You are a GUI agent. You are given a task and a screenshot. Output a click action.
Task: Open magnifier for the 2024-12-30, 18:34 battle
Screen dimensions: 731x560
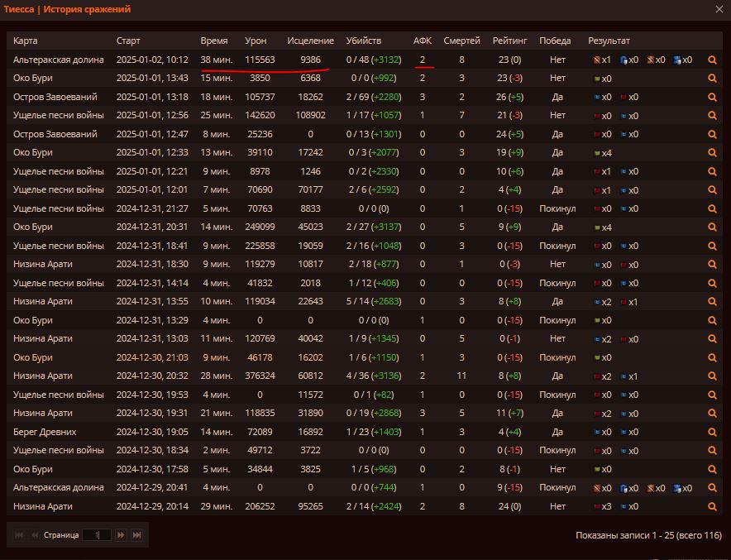point(712,451)
